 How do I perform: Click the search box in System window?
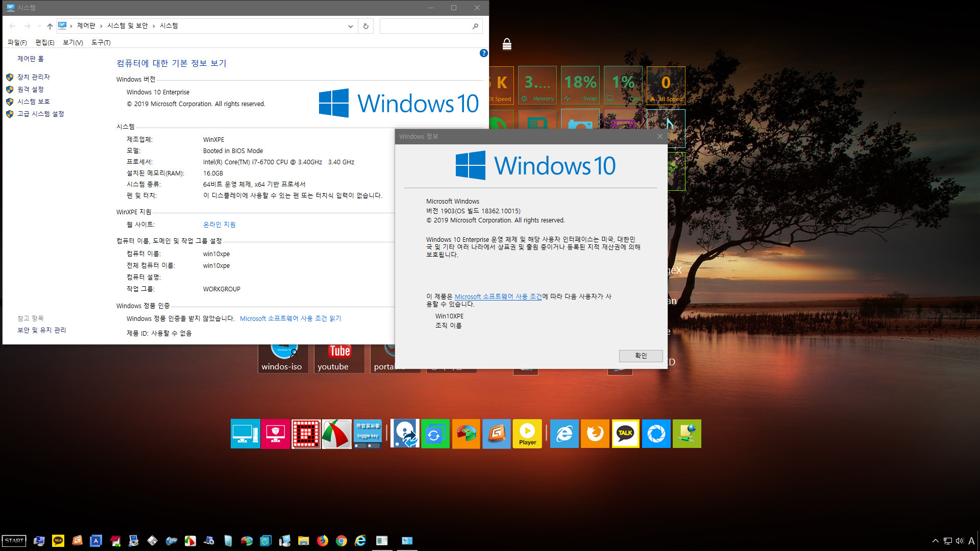point(431,26)
